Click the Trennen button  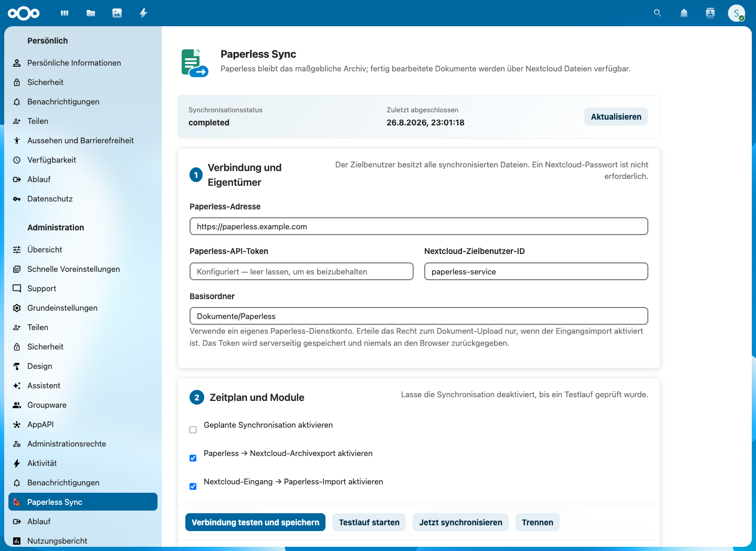[x=538, y=522]
